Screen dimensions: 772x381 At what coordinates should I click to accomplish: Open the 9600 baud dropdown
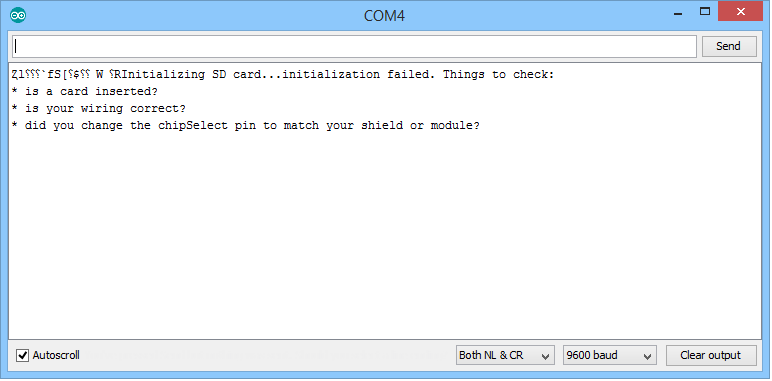(x=610, y=355)
